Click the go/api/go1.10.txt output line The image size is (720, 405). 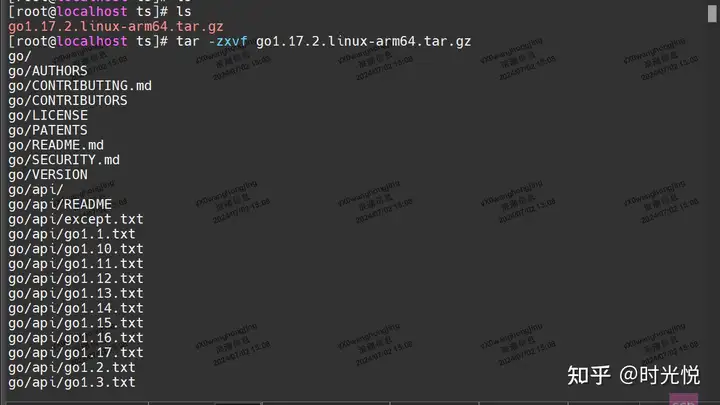coord(76,249)
